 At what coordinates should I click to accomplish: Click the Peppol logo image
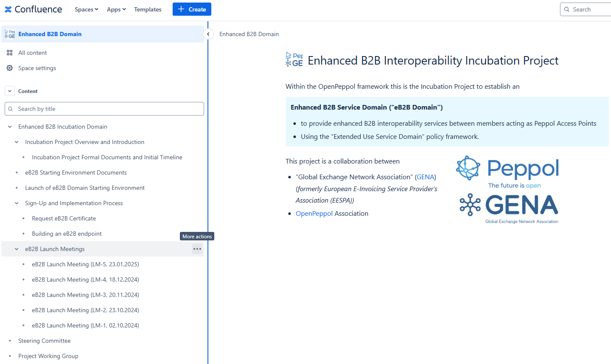tap(508, 172)
